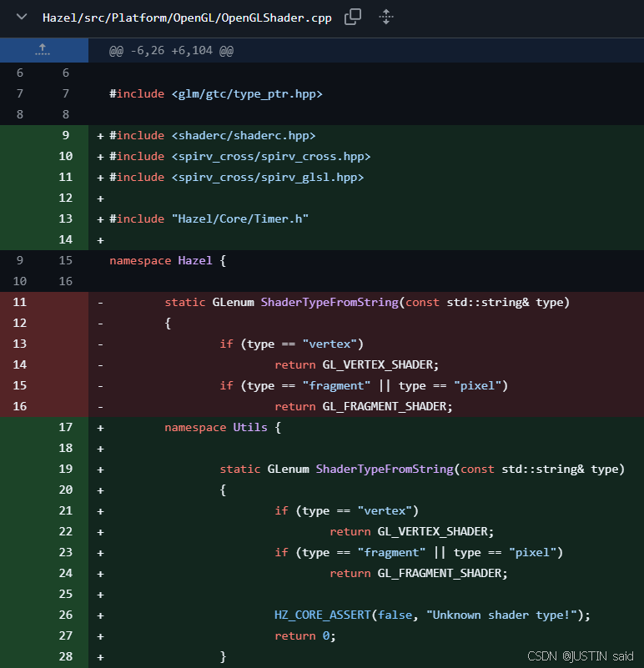Click the glm/gtc/type_ptr.hpp include line
Screen dimensions: 644x668
(x=215, y=93)
